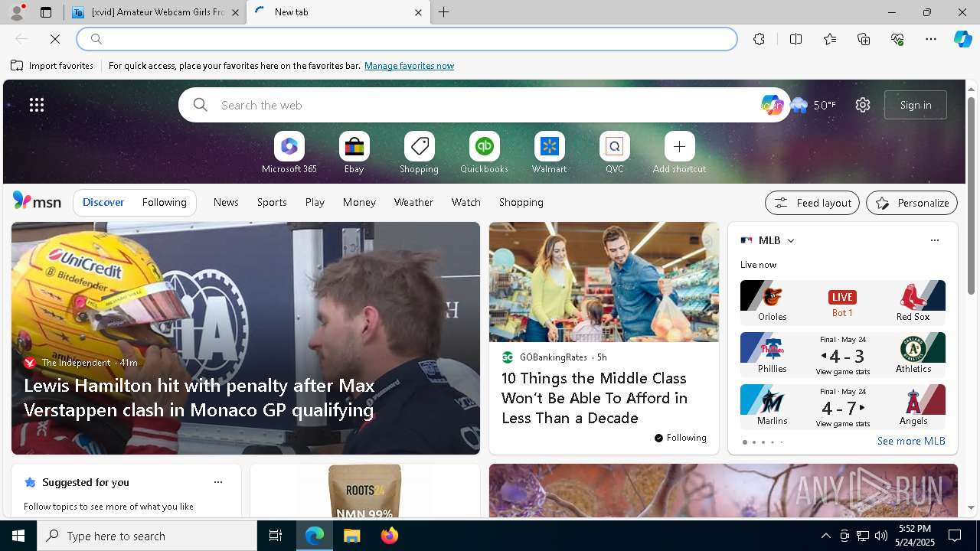
Task: Open Ebay shortcut
Action: click(x=354, y=153)
